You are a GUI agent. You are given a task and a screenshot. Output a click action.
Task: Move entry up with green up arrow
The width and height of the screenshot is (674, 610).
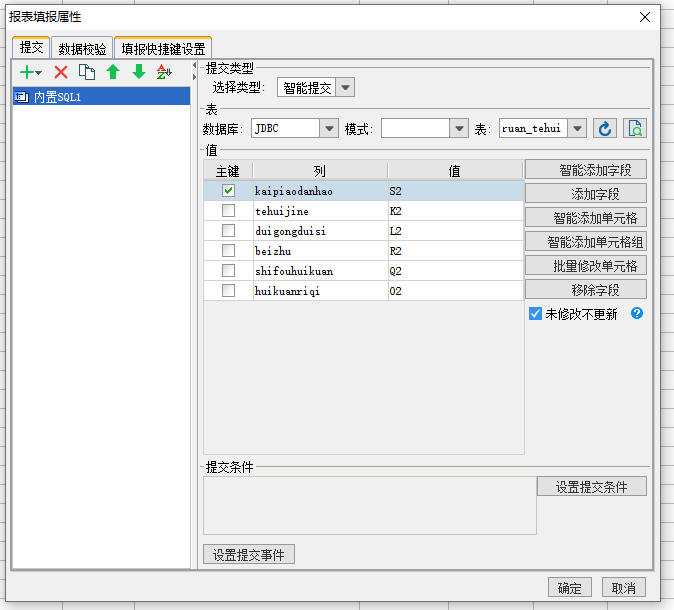pos(113,72)
